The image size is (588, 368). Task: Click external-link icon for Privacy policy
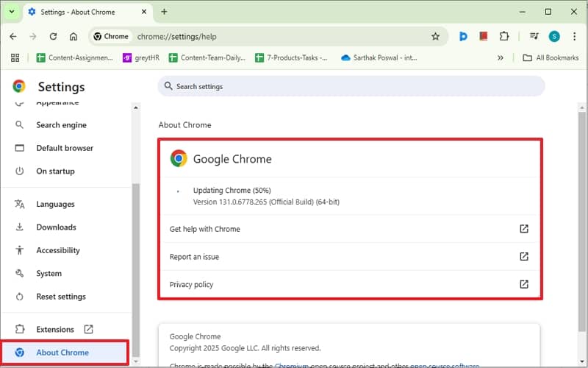coord(524,284)
